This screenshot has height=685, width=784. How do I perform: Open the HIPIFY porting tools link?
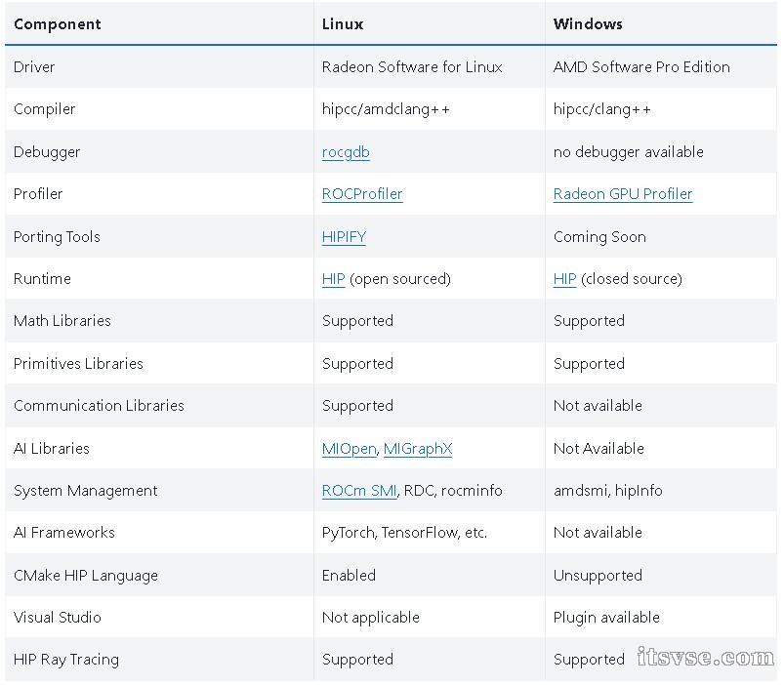tap(344, 236)
